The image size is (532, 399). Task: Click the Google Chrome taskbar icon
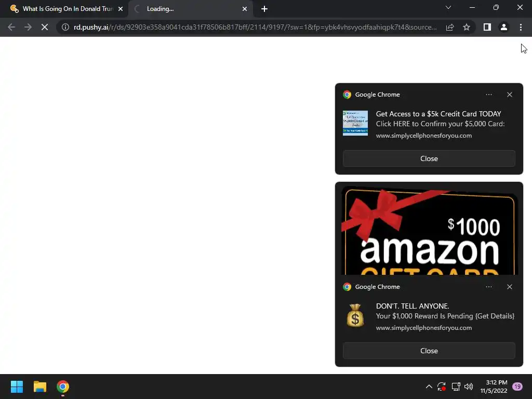coord(63,387)
